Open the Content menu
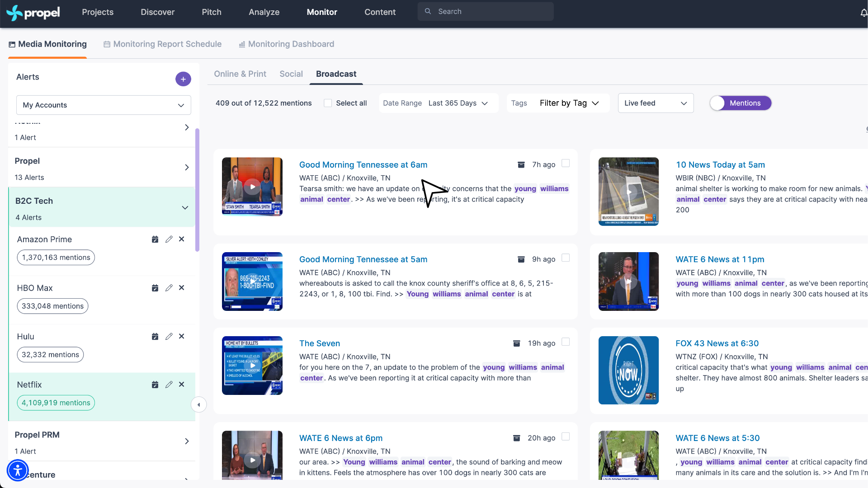The image size is (868, 488). point(380,12)
